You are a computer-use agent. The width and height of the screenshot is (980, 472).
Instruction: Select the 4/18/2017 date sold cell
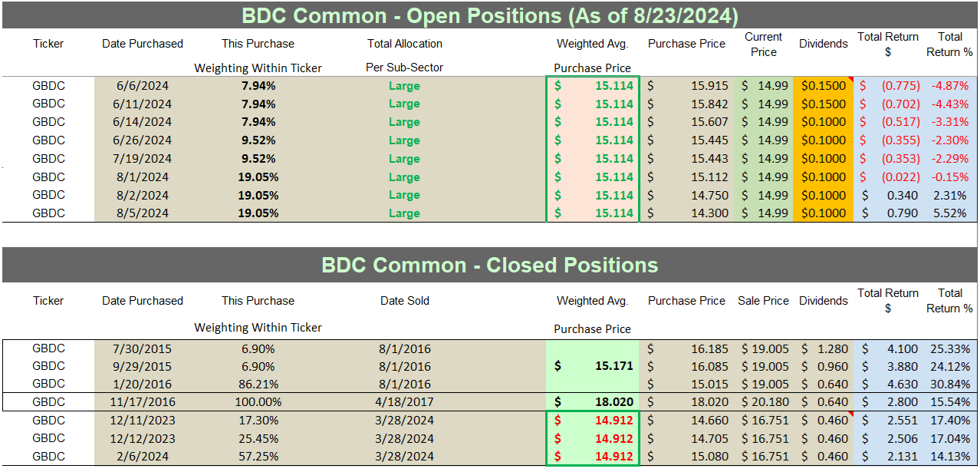point(404,401)
